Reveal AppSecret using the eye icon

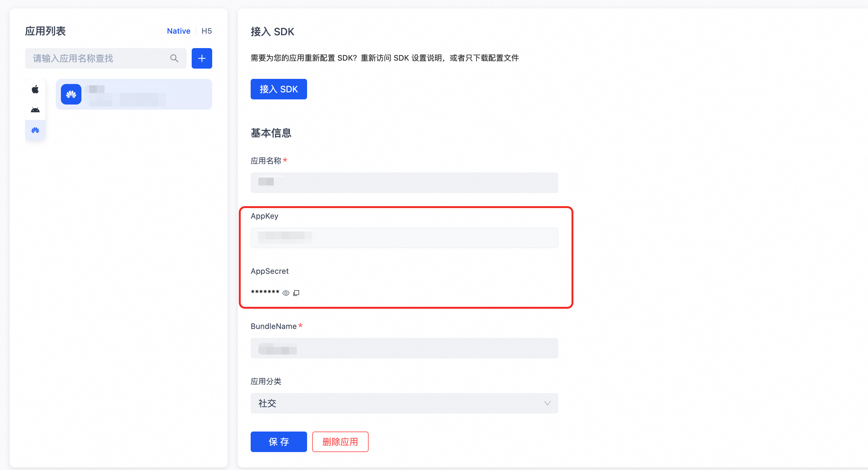click(286, 293)
